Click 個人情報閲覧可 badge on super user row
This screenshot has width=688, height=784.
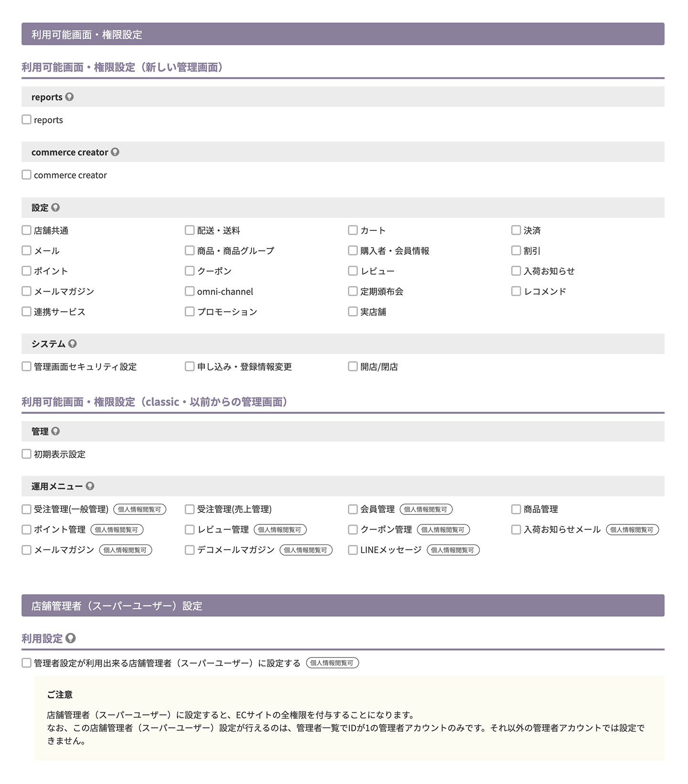coord(333,663)
